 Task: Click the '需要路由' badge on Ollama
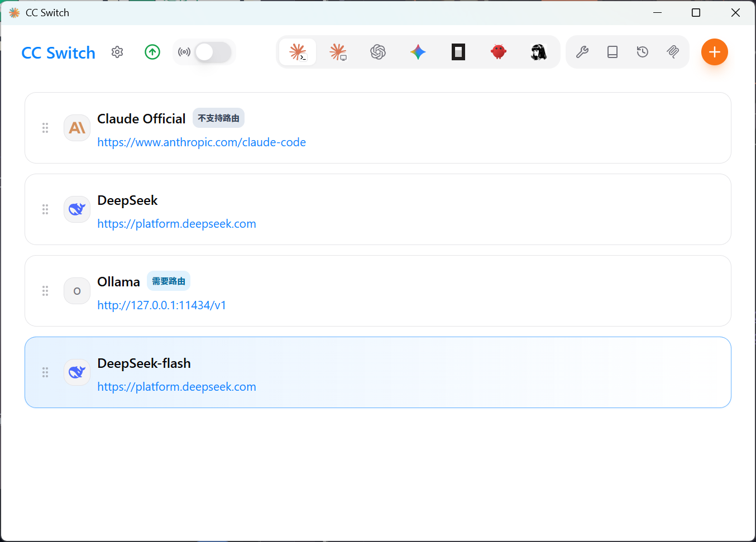169,281
